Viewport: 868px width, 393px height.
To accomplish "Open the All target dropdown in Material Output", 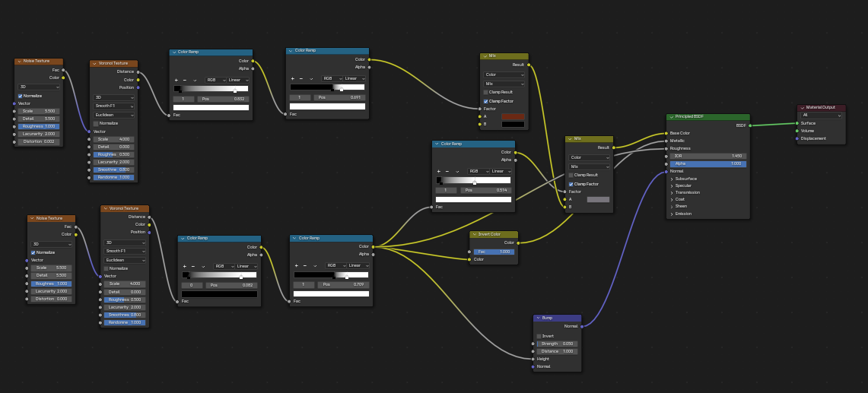I will 820,115.
